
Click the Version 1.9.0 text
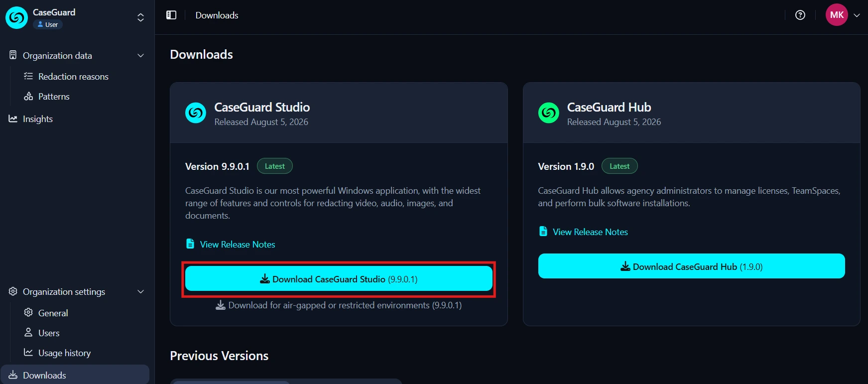pyautogui.click(x=566, y=166)
